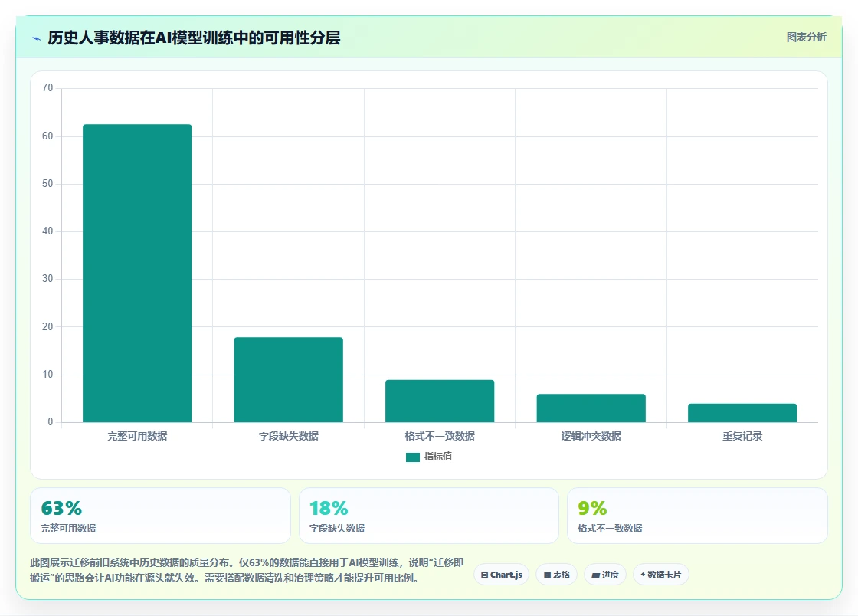Click the y-axis value 40

(47, 231)
